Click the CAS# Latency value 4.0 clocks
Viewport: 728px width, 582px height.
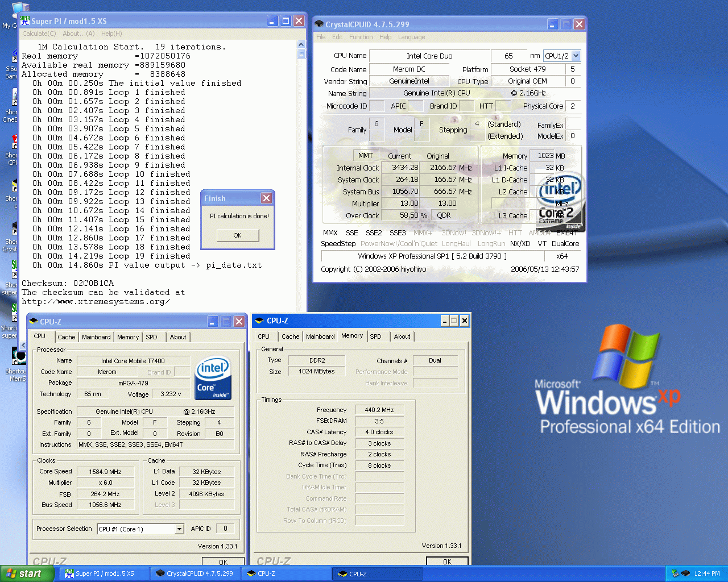tap(379, 432)
